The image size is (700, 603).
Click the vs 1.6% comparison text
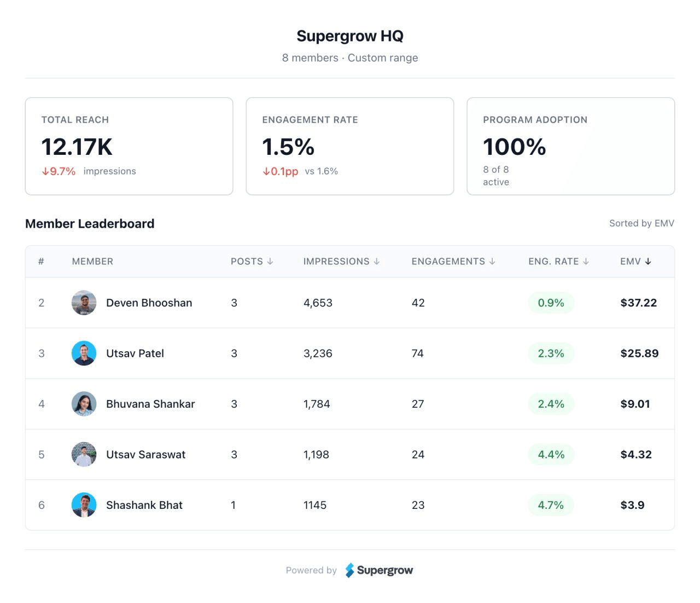click(322, 171)
